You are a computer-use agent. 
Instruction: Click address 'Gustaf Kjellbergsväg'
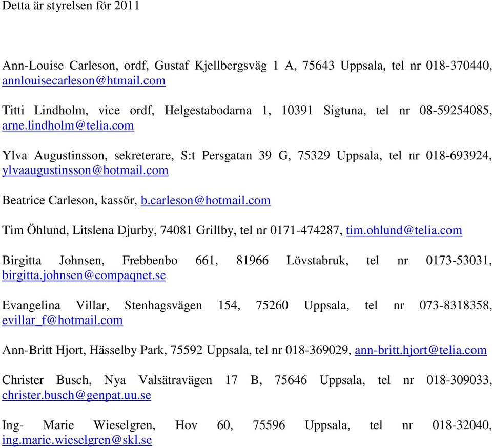point(211,66)
